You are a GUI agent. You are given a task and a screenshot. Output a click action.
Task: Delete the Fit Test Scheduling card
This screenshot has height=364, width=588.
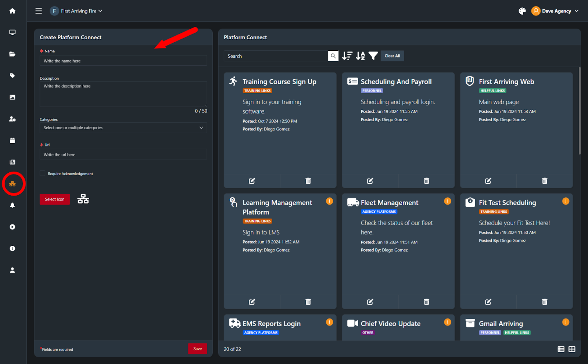pos(545,302)
